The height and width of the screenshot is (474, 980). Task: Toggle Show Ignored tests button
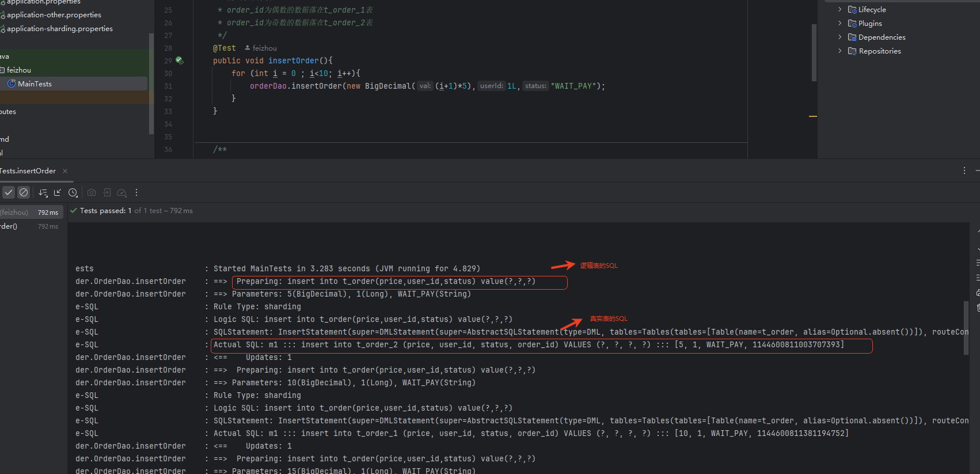(24, 192)
